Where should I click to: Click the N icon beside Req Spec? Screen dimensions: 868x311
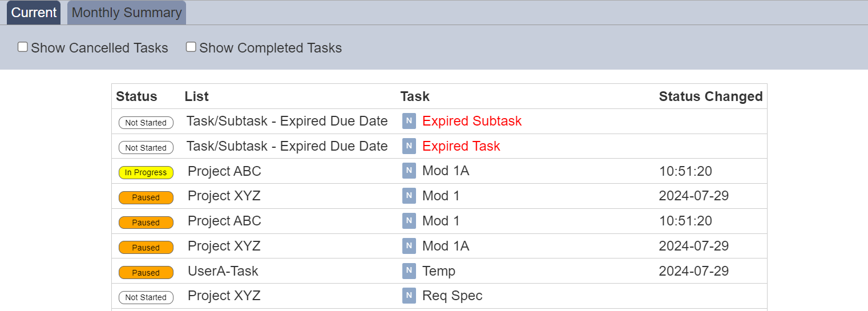(409, 296)
